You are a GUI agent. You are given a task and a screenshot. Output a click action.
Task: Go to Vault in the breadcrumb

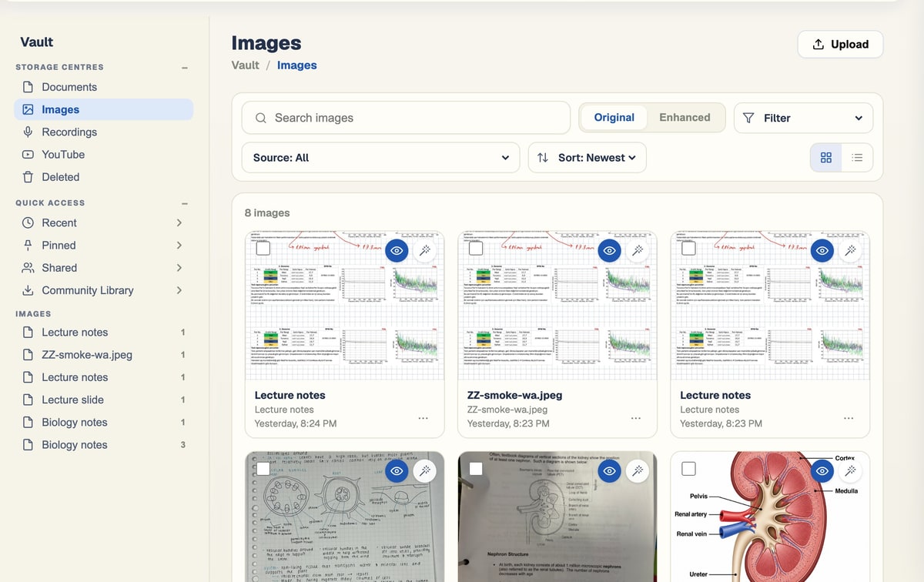point(246,65)
